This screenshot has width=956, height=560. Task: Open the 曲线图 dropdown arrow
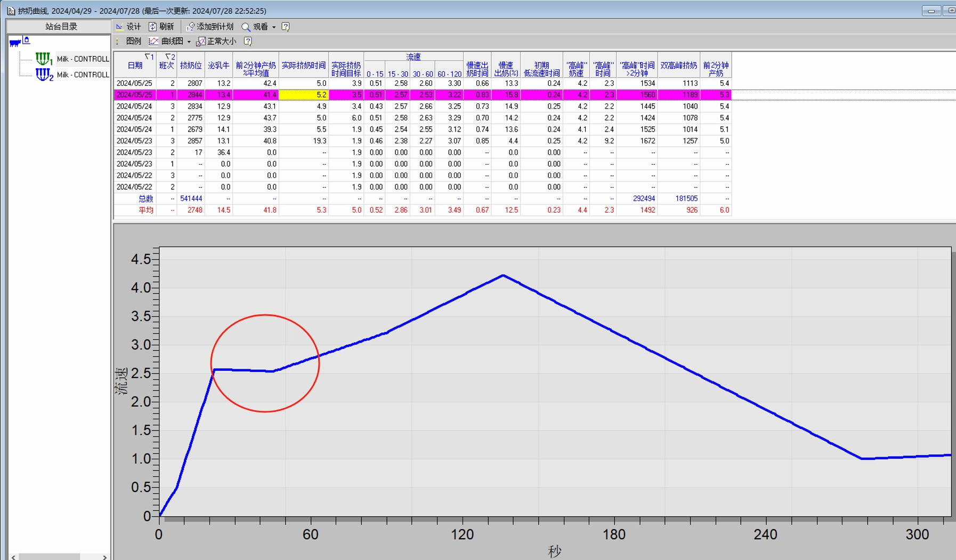[x=189, y=42]
